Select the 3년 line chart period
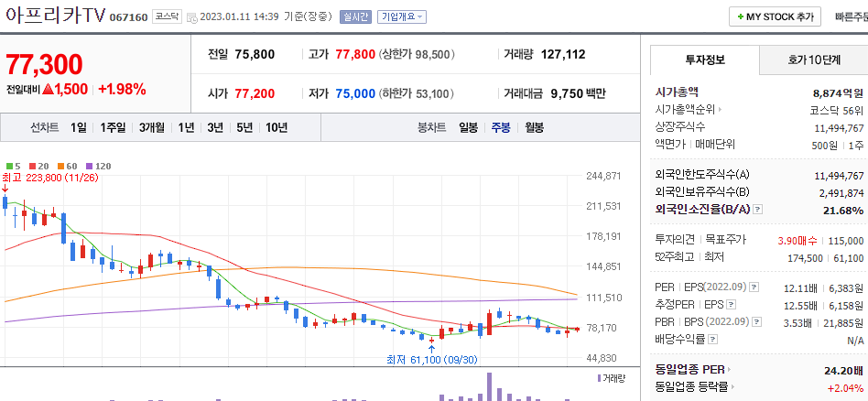868x401 pixels. point(215,127)
